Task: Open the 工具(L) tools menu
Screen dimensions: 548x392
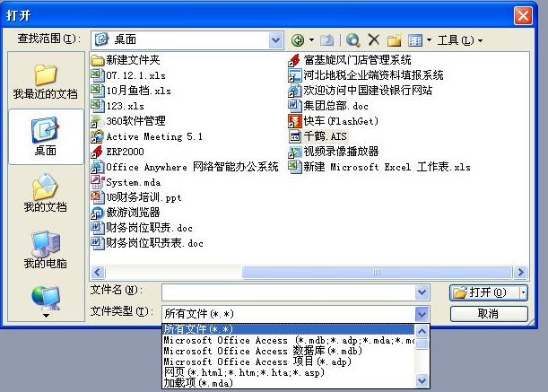Action: pyautogui.click(x=459, y=40)
